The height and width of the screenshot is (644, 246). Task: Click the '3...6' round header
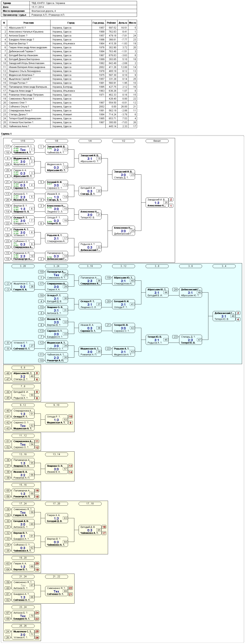(x=190, y=266)
